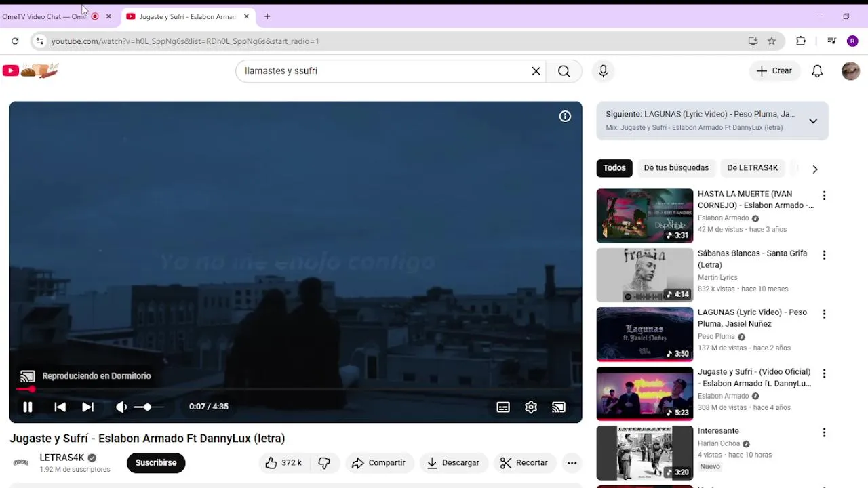Select the Todos filter chip
This screenshot has width=868, height=488.
614,168
